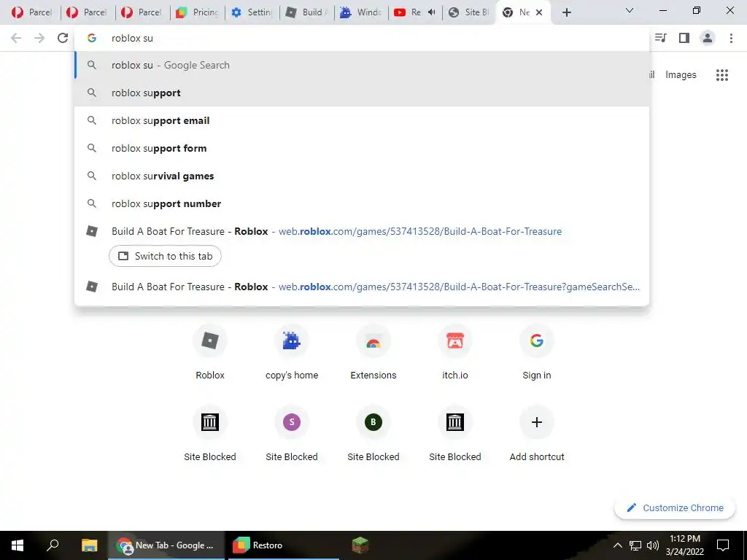Open the network status tray icon
Image resolution: width=747 pixels, height=560 pixels.
(x=635, y=545)
